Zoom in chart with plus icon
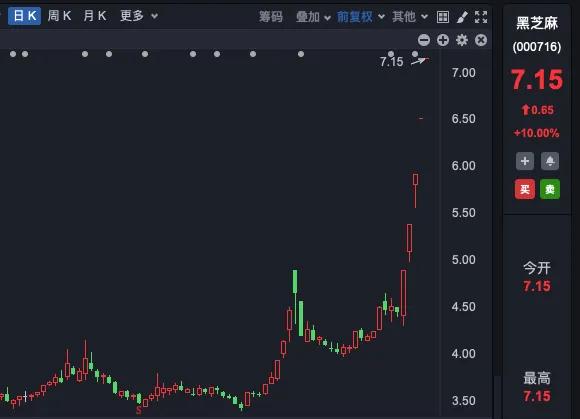 coord(443,40)
